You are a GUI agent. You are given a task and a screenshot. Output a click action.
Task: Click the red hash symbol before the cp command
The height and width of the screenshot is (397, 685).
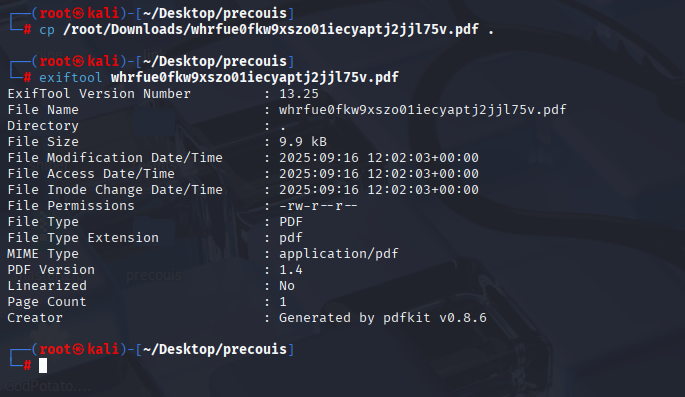27,30
